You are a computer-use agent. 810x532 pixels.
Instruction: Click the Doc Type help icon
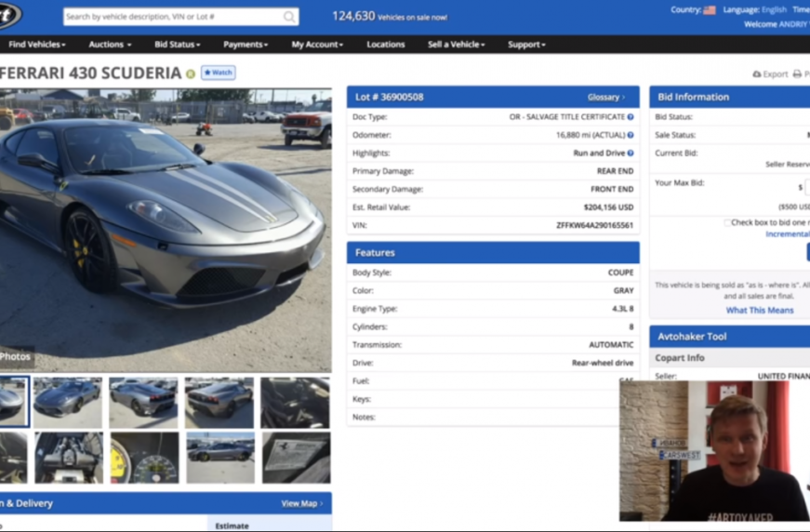pos(631,117)
